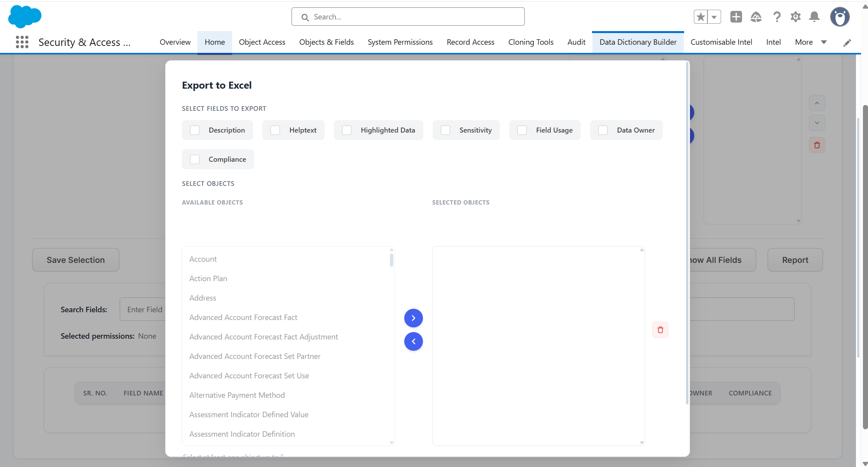This screenshot has height=467, width=868.
Task: Open the Cloning Tools tab
Action: point(531,42)
